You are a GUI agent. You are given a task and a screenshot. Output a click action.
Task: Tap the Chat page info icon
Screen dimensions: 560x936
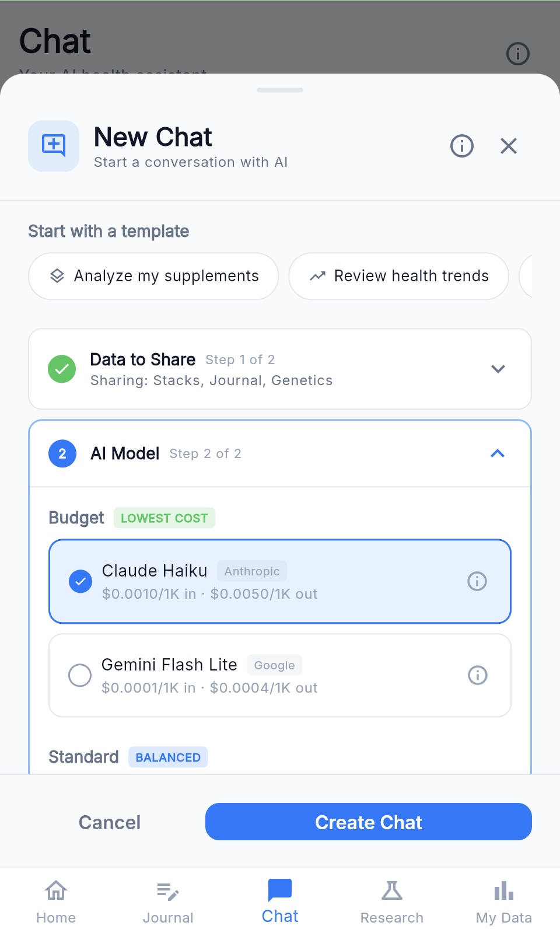517,54
